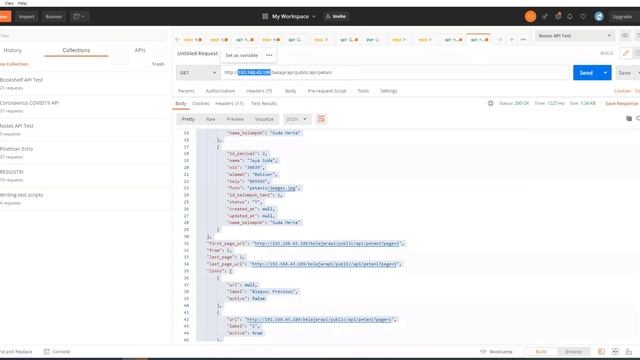Open the tab options ellipsis menu
Viewport: 640px width, 360px height.
click(x=523, y=40)
